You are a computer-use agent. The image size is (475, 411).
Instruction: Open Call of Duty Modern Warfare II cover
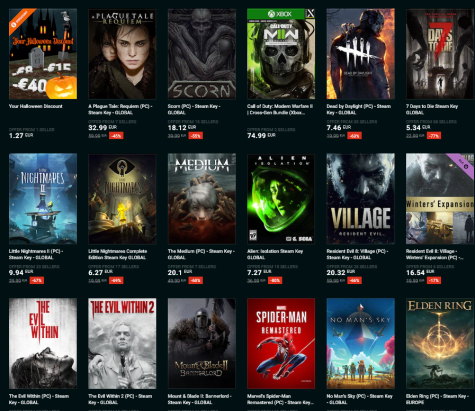pos(281,54)
